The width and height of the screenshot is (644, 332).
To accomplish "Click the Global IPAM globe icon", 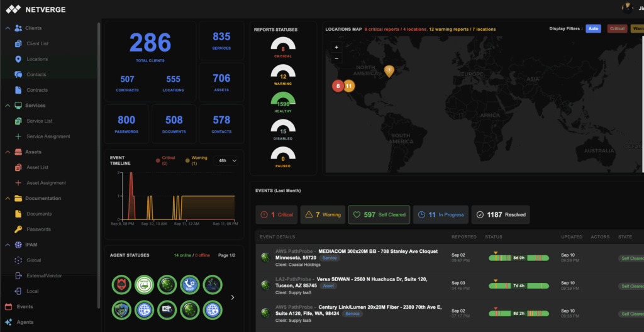I will click(x=18, y=260).
